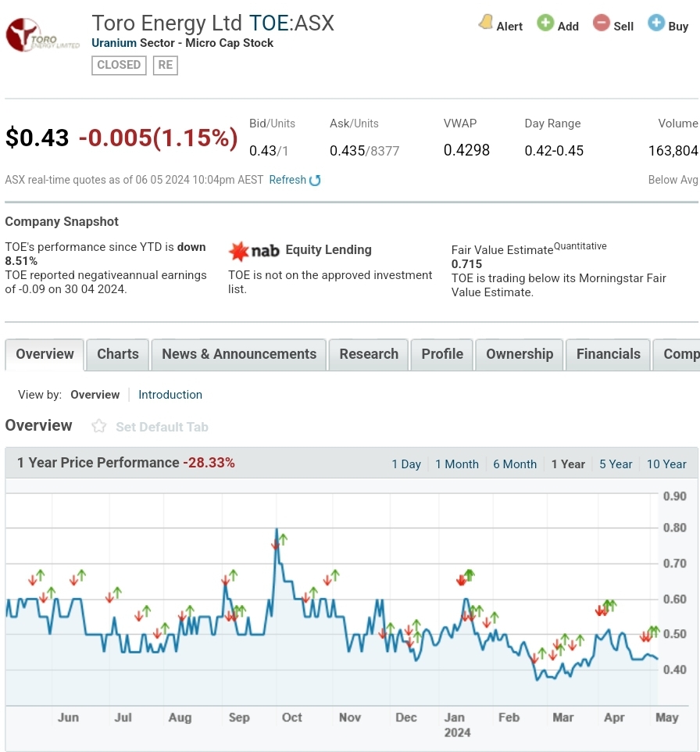This screenshot has height=752, width=700.
Task: Click the Below Avg volume note
Action: coord(673,180)
